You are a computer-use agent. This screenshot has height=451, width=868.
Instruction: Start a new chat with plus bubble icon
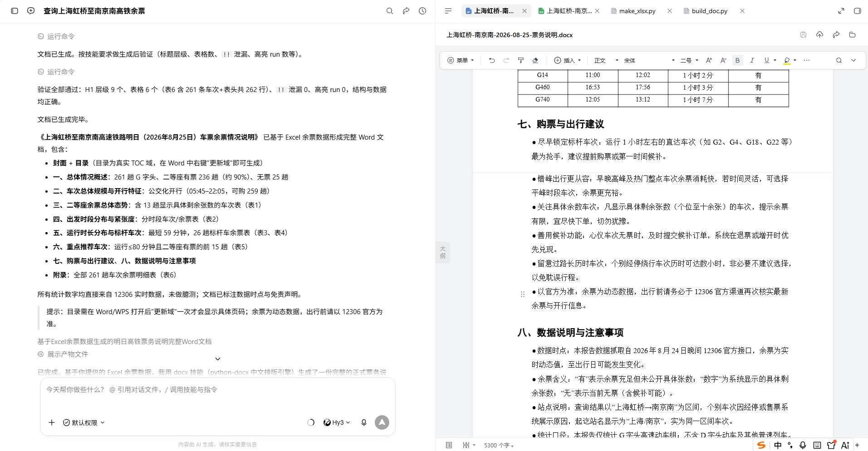[31, 11]
